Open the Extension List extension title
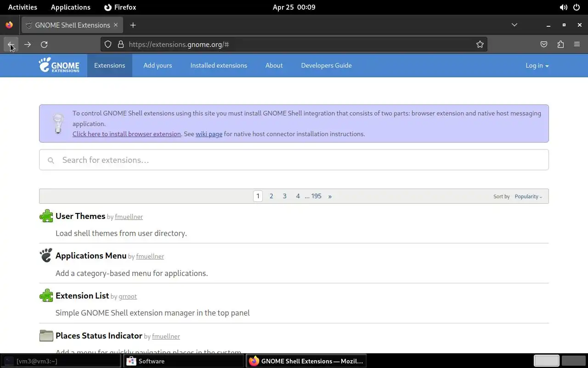Viewport: 588px width, 368px height. (82, 295)
